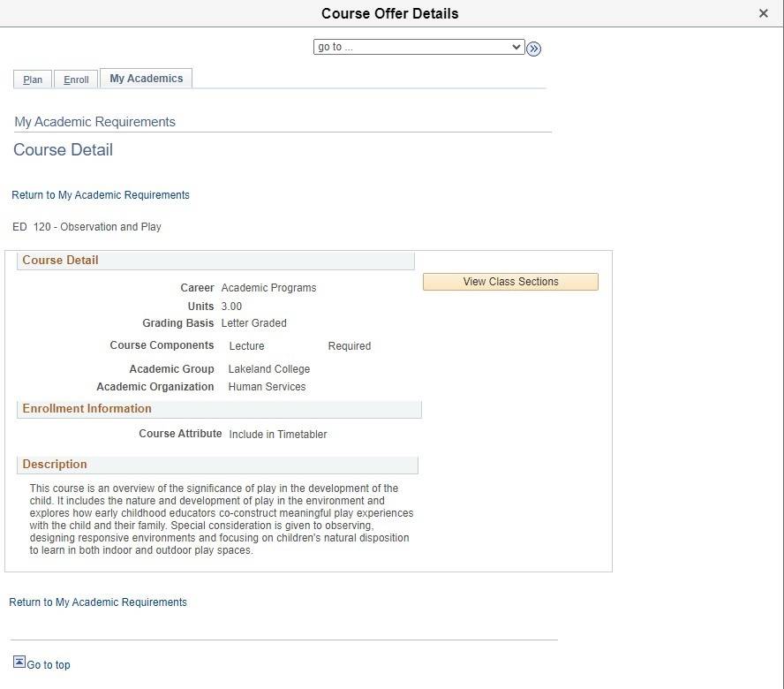Click the Course Detail section header
Viewport: 784px width, 689px height.
(x=60, y=260)
